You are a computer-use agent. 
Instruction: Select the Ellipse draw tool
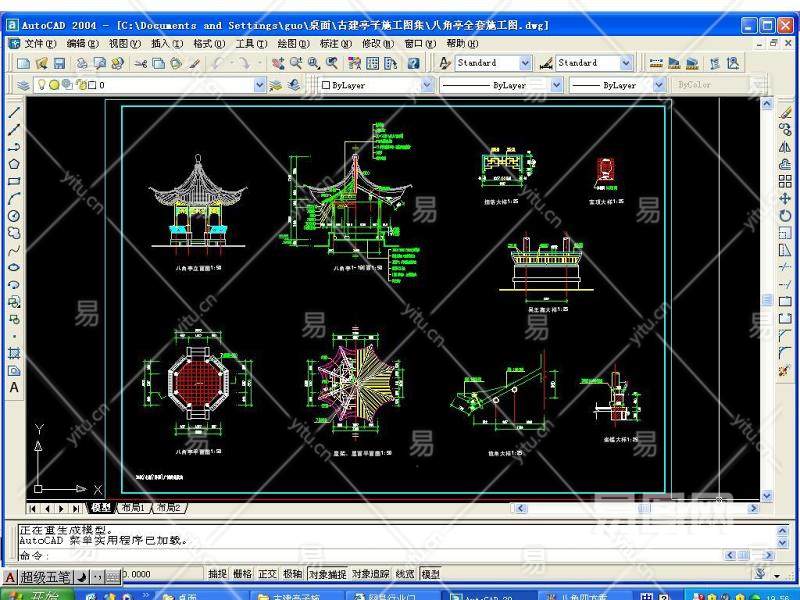[x=14, y=267]
